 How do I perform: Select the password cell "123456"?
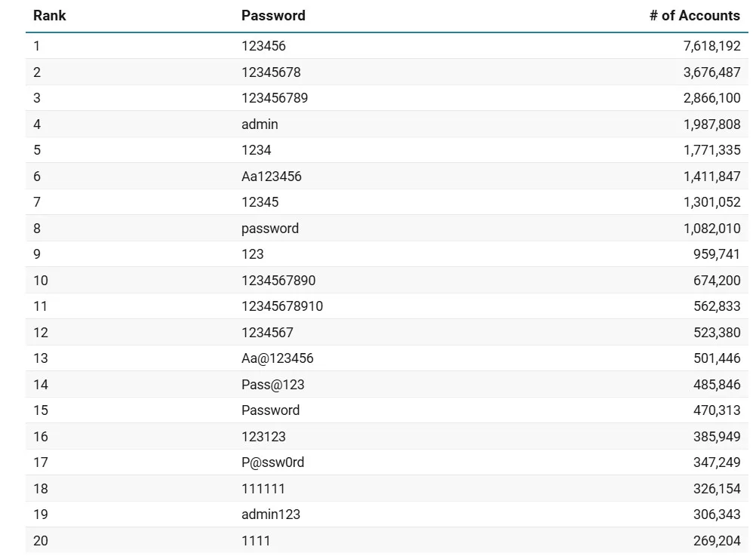tap(263, 46)
